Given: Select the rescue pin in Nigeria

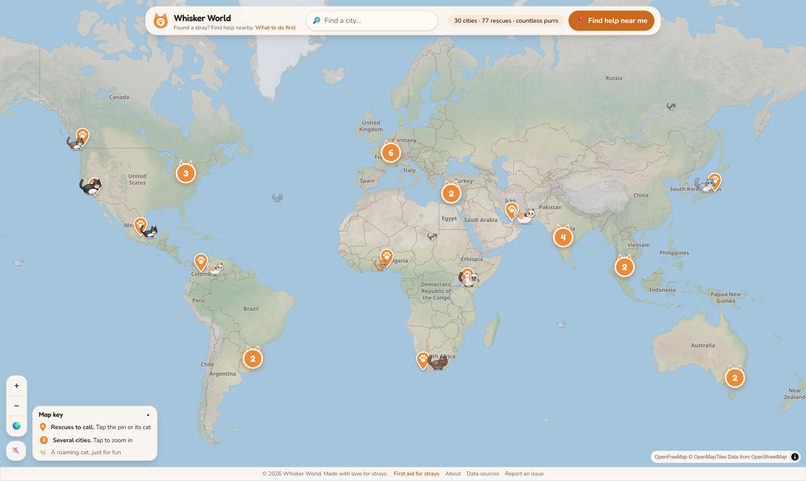Looking at the screenshot, I should click(x=386, y=256).
